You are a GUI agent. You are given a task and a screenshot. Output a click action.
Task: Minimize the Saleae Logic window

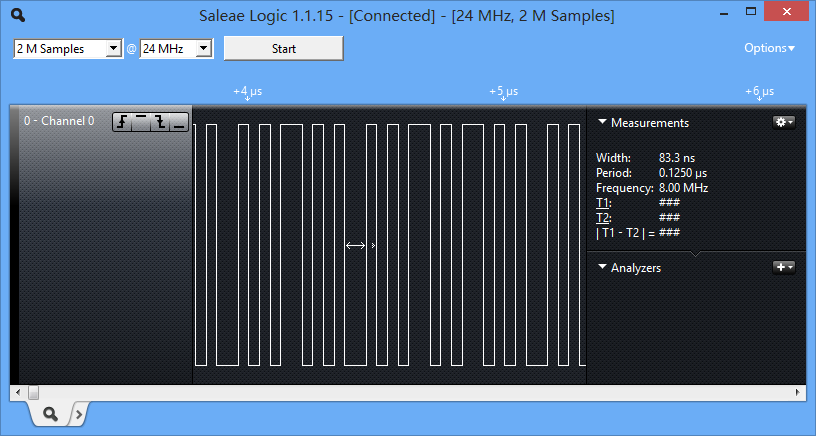(x=724, y=12)
